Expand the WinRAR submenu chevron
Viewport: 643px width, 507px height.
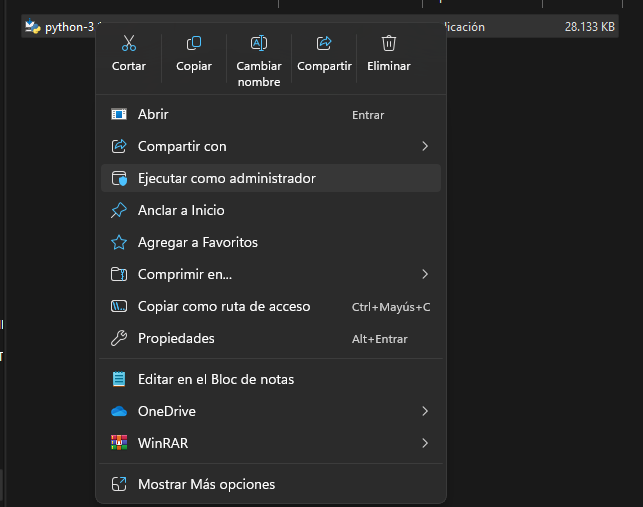(x=425, y=443)
